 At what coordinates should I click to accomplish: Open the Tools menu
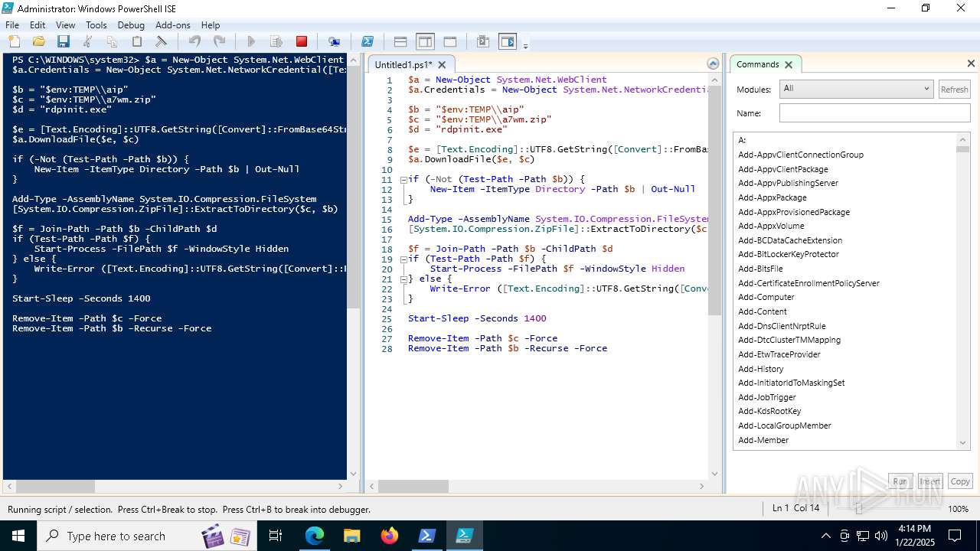click(x=96, y=25)
